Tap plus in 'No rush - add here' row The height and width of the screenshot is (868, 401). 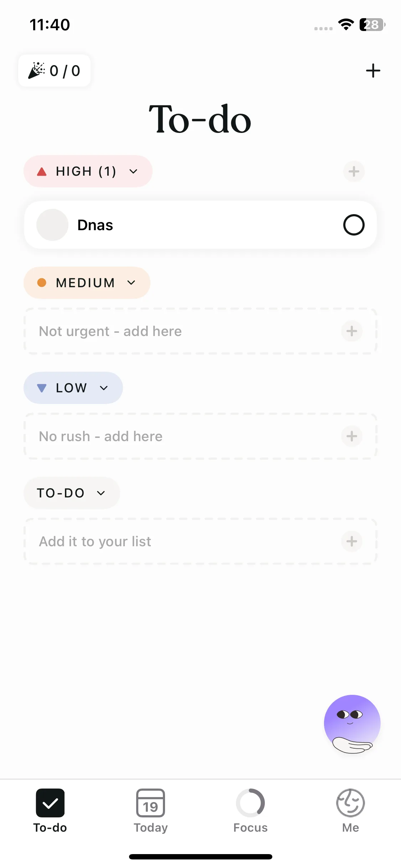351,436
